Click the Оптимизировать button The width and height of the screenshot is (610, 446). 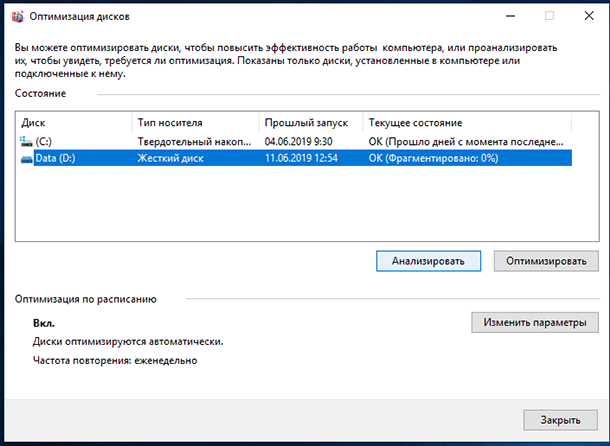pos(546,261)
